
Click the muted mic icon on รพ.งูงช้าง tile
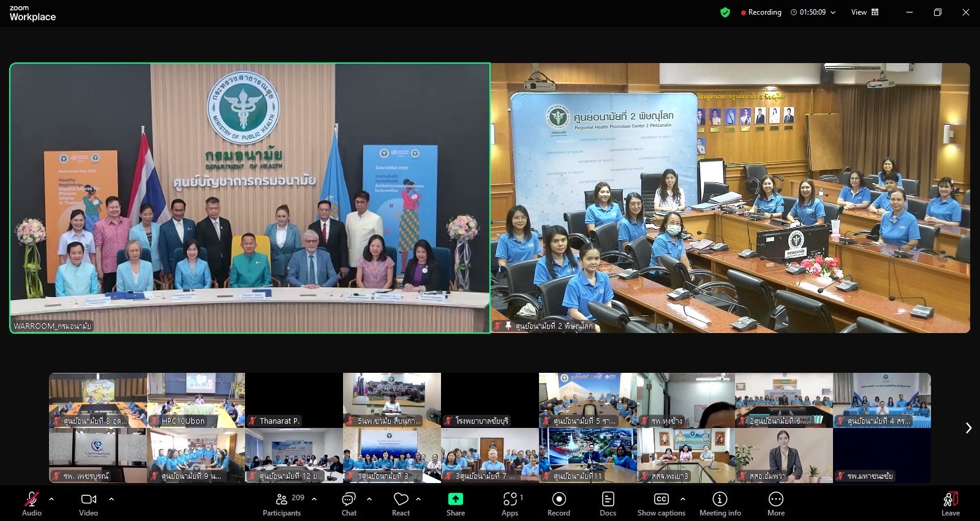pos(644,421)
